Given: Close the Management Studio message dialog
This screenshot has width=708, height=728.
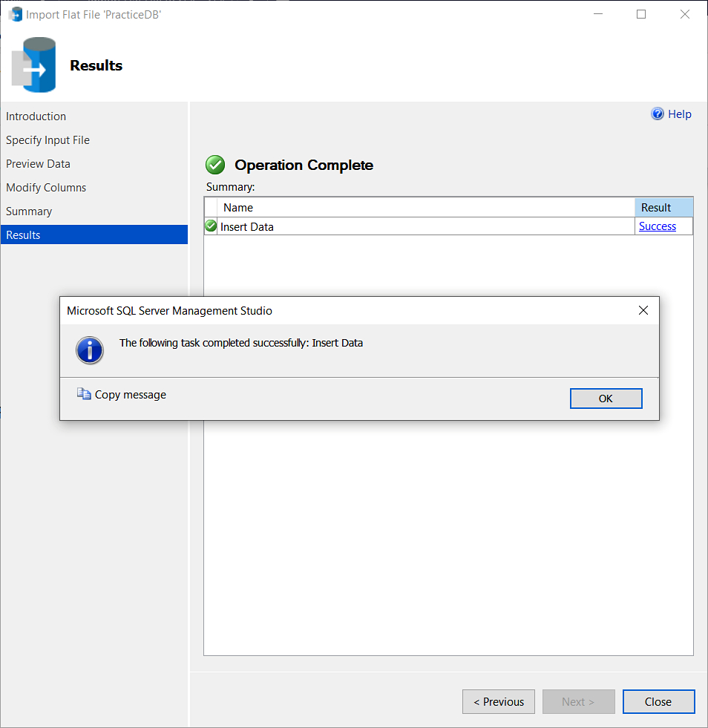Looking at the screenshot, I should [x=643, y=310].
